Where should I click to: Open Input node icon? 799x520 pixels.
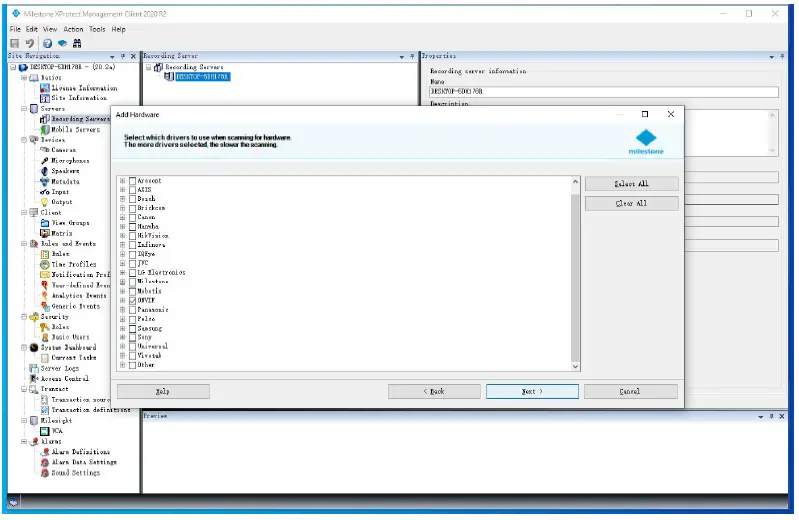pos(45,192)
